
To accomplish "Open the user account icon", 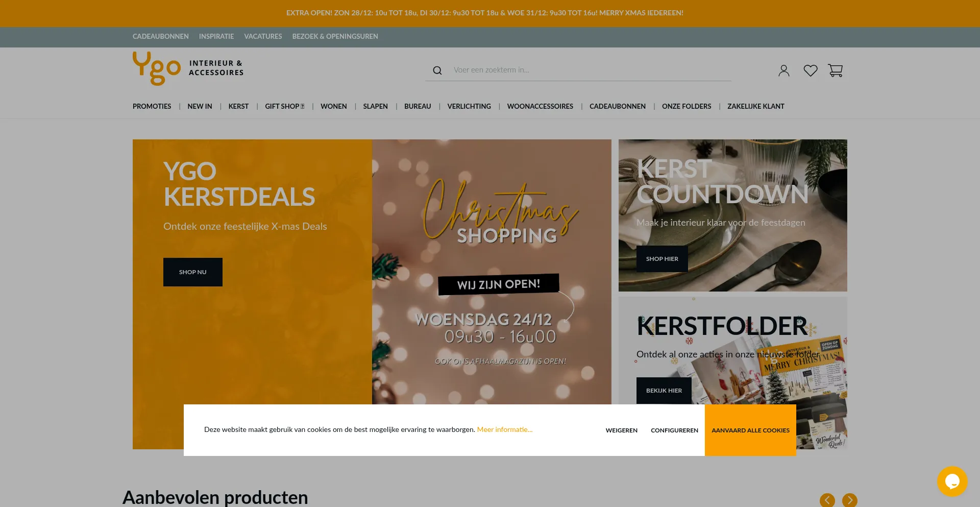I will (x=784, y=70).
